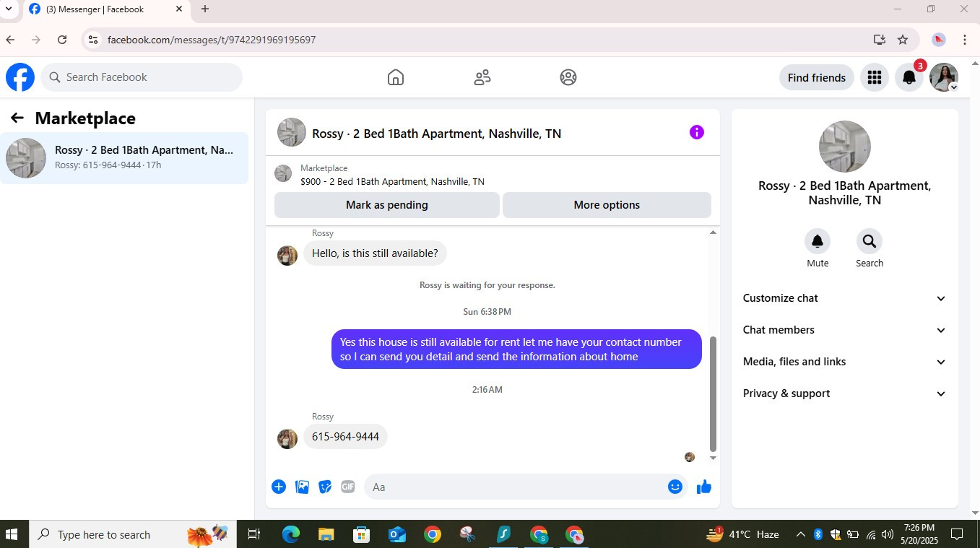Click the '615-964-9444' message bubble
This screenshot has height=548, width=980.
point(345,437)
